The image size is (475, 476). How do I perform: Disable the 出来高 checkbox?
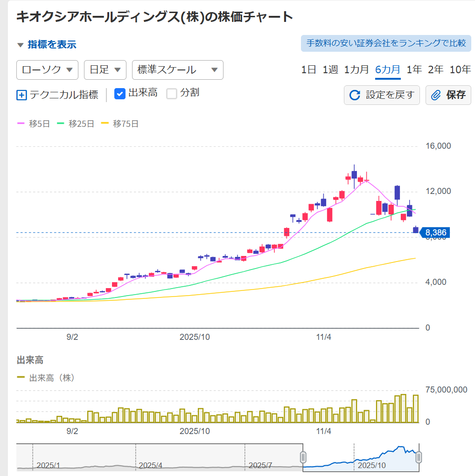tap(119, 93)
